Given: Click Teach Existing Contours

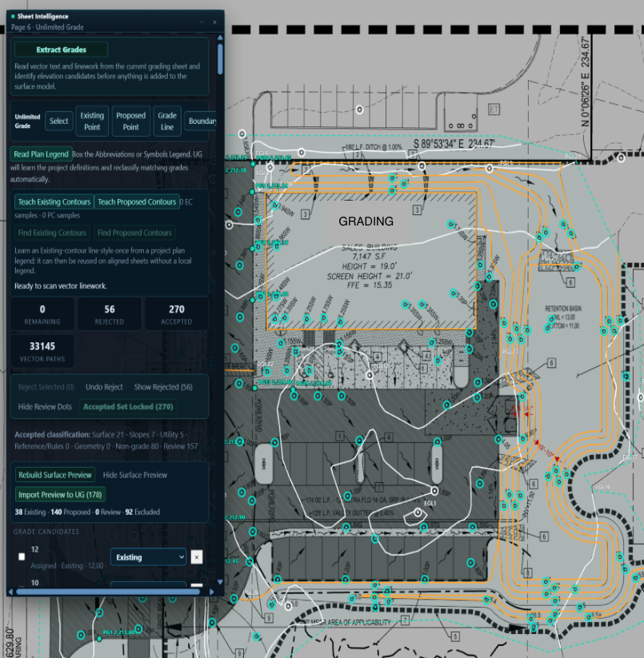Looking at the screenshot, I should pos(54,201).
